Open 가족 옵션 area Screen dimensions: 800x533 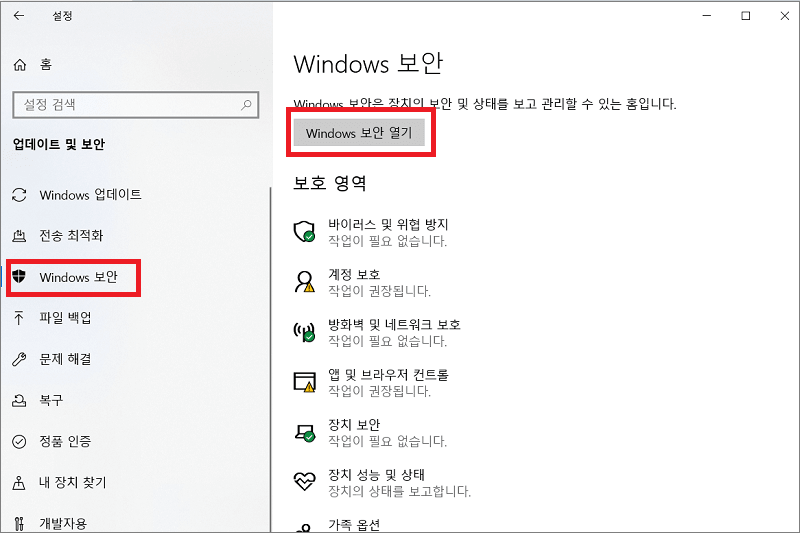coord(355,525)
